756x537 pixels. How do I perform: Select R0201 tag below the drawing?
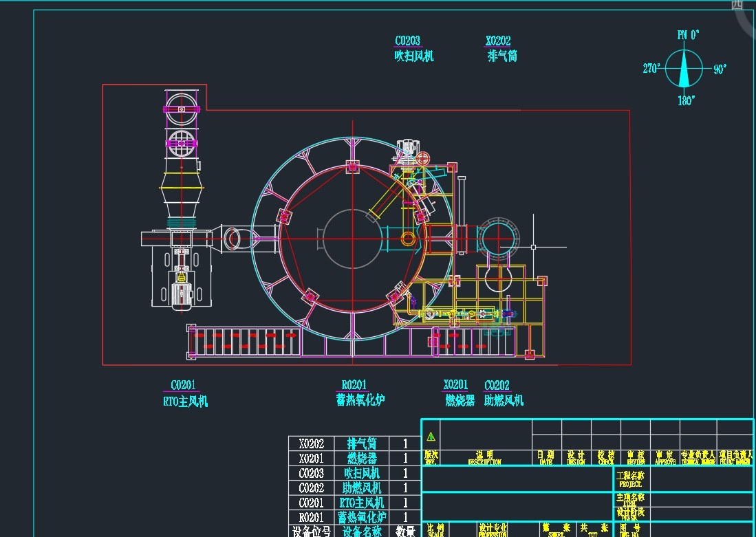[x=354, y=384]
